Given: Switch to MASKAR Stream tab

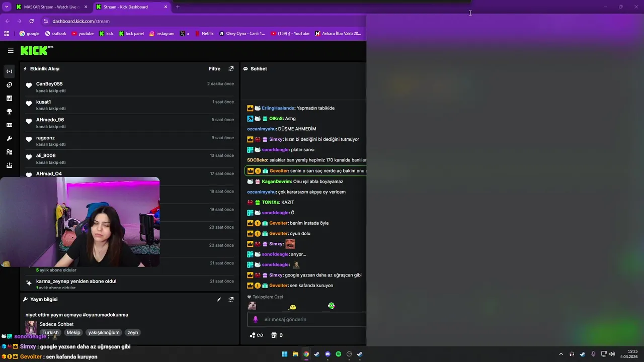Looking at the screenshot, I should pyautogui.click(x=52, y=7).
